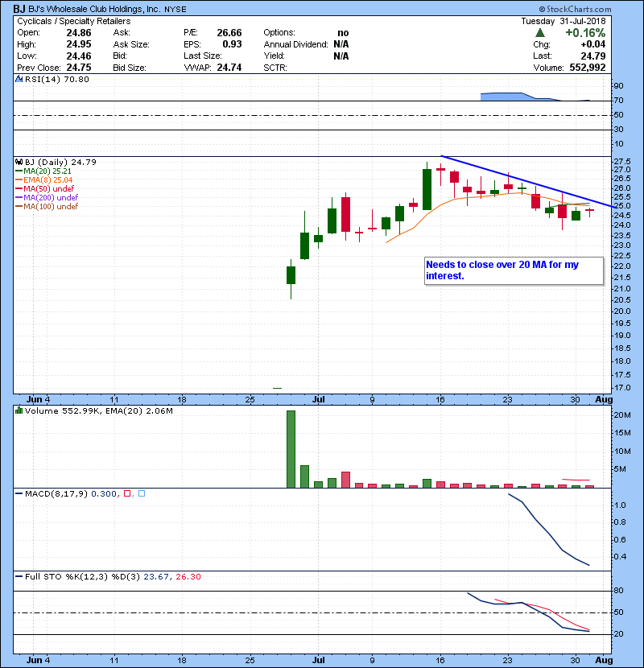
Task: Click the green up-triangle change indicator
Action: (x=540, y=33)
